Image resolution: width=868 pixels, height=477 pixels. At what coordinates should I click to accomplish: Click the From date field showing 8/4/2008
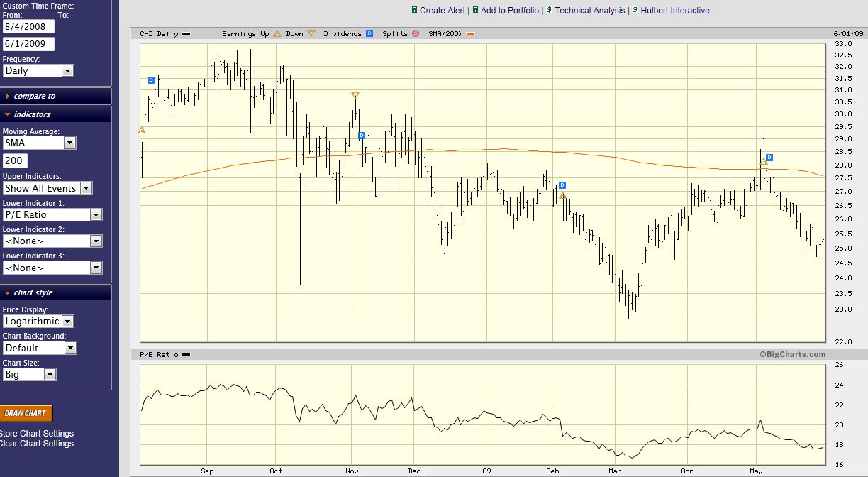point(28,26)
